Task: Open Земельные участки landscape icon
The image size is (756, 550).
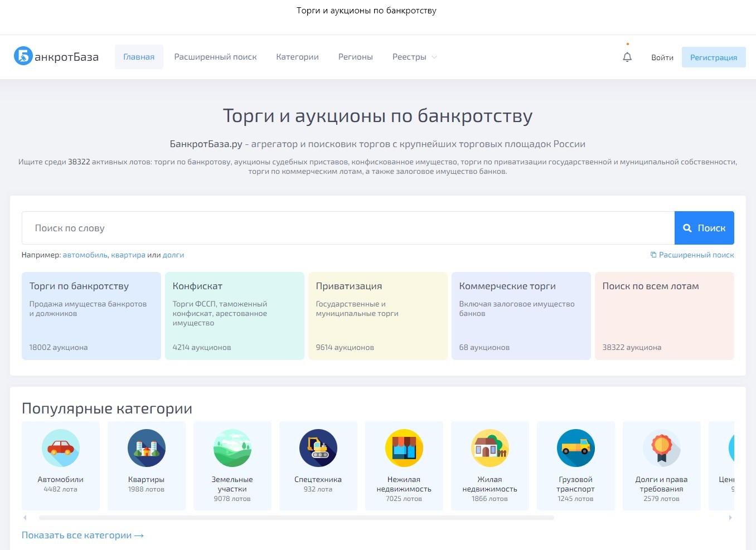Action: (x=232, y=448)
